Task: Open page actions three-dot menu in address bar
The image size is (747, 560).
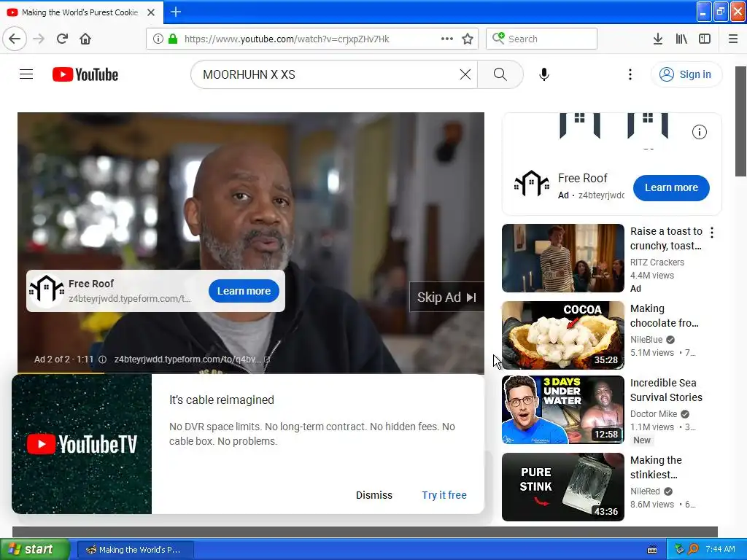Action: tap(447, 39)
